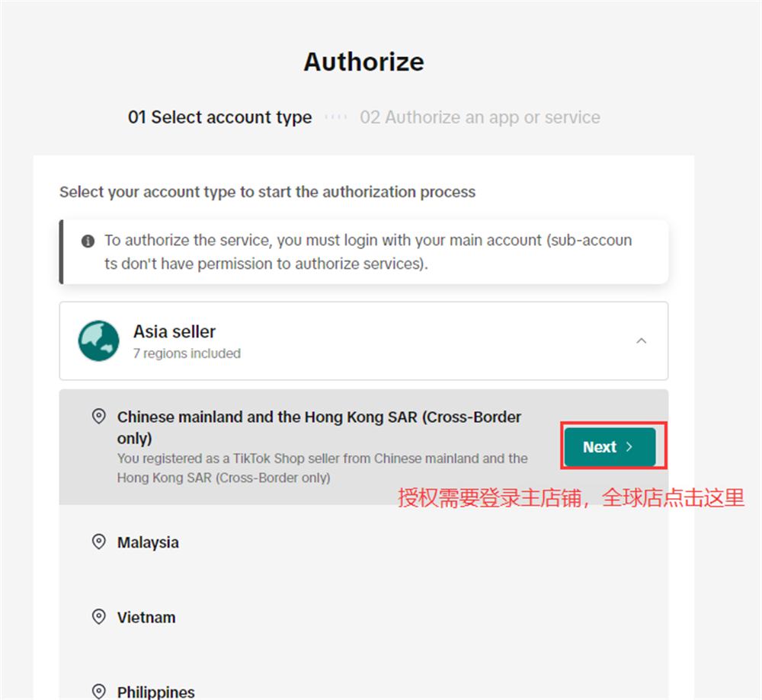This screenshot has height=700, width=762.
Task: Click the '7 regions included' subtitle
Action: coord(187,353)
